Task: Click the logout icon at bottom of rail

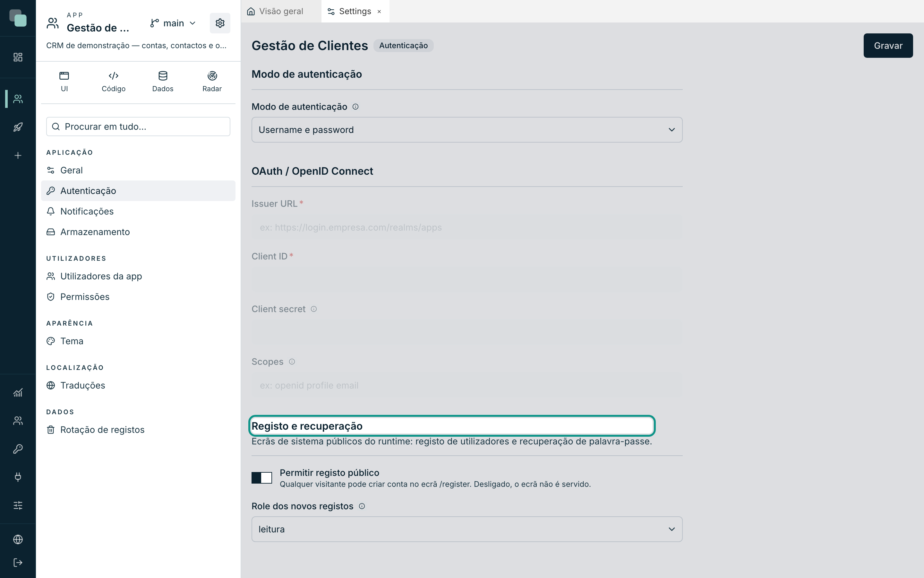Action: [x=18, y=563]
